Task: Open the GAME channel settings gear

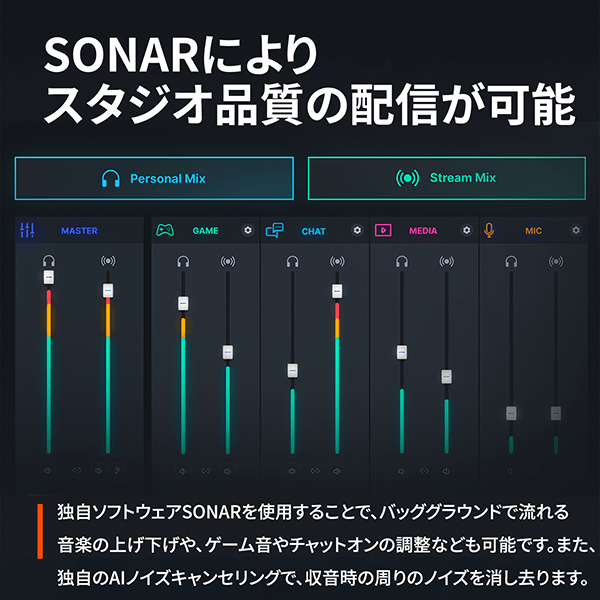Action: pos(248,230)
